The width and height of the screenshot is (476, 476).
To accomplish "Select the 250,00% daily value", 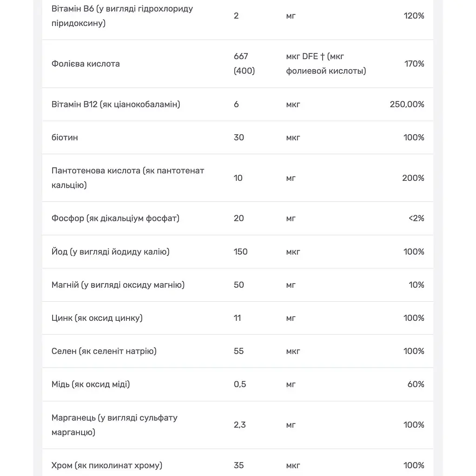I will (x=407, y=105).
